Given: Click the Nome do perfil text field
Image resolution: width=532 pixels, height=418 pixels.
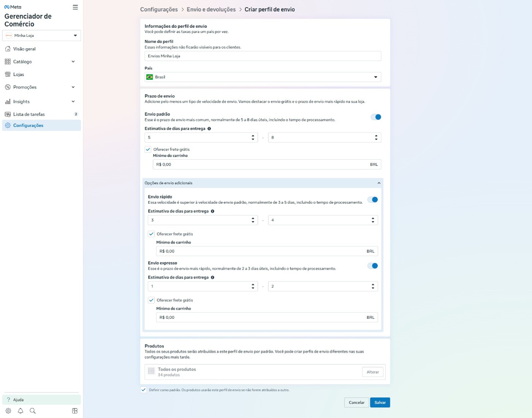Looking at the screenshot, I should point(263,56).
